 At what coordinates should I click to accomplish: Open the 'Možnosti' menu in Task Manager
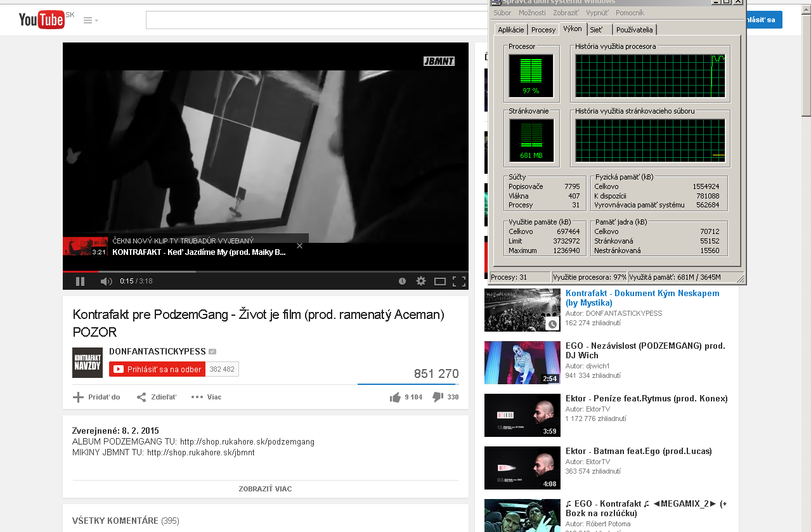click(x=532, y=13)
